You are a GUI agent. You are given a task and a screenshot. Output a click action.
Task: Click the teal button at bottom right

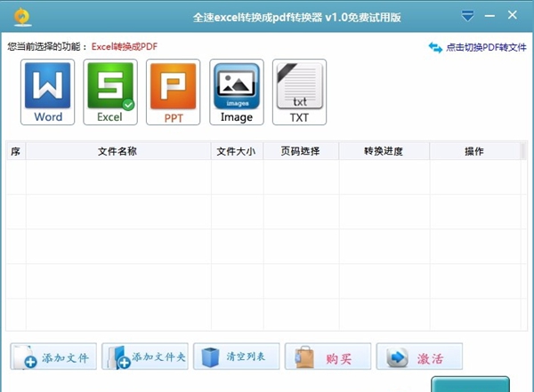pyautogui.click(x=470, y=384)
